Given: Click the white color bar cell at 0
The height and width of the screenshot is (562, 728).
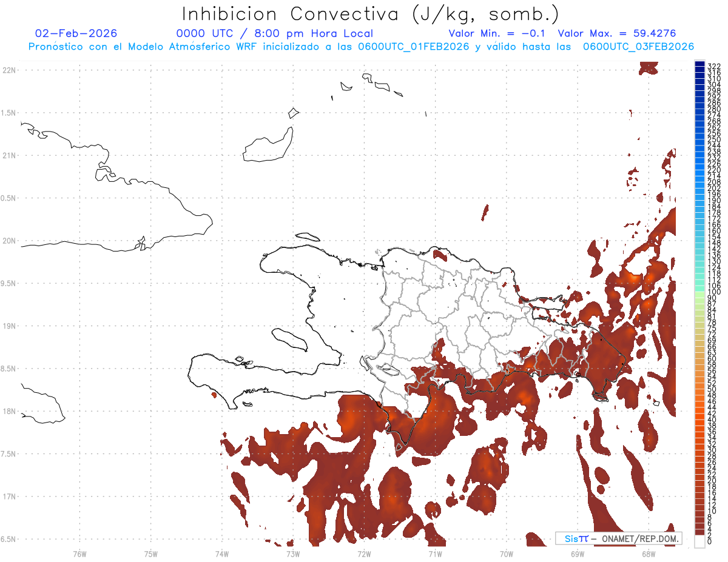Looking at the screenshot, I should tap(699, 542).
